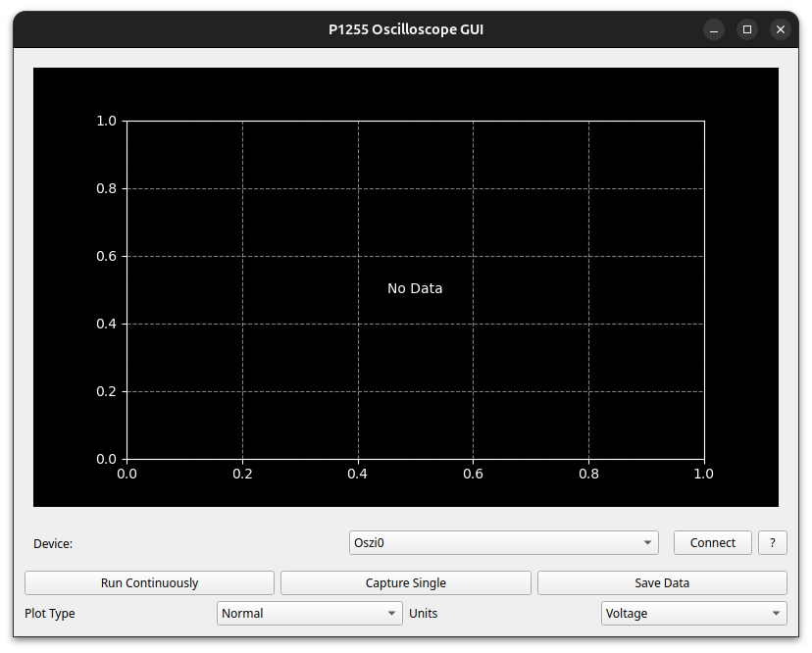This screenshot has height=653, width=812.
Task: Click the Connect button
Action: pyautogui.click(x=712, y=543)
